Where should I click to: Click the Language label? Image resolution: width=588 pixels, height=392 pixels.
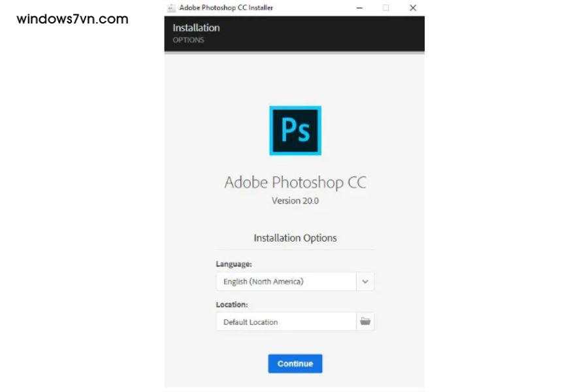click(234, 264)
